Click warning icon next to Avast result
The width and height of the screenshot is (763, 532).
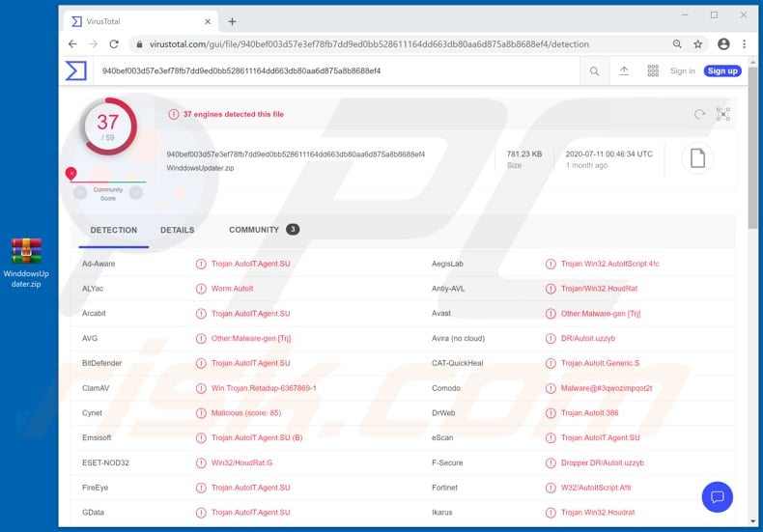pos(551,314)
